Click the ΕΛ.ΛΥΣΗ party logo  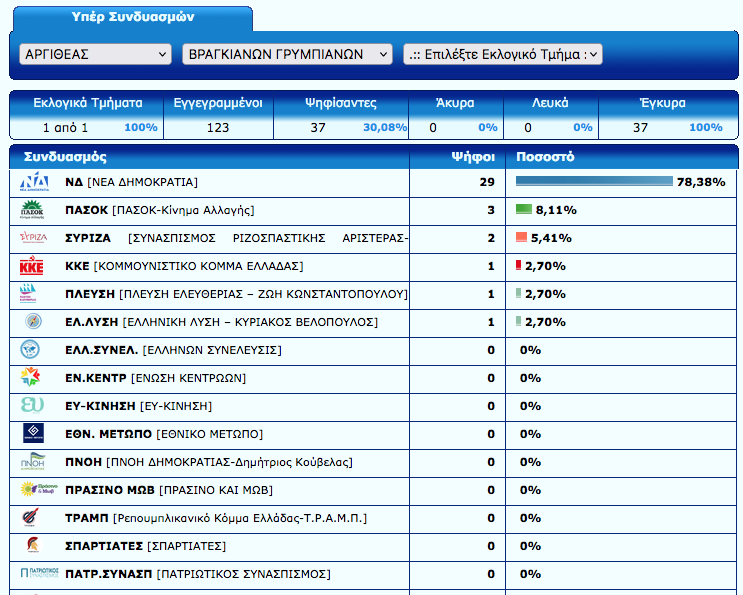click(x=33, y=322)
